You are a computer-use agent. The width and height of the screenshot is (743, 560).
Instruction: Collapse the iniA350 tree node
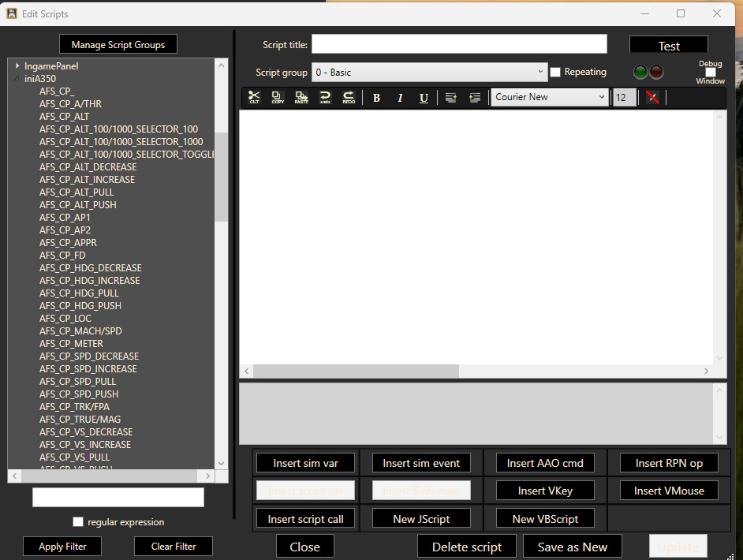pos(16,78)
